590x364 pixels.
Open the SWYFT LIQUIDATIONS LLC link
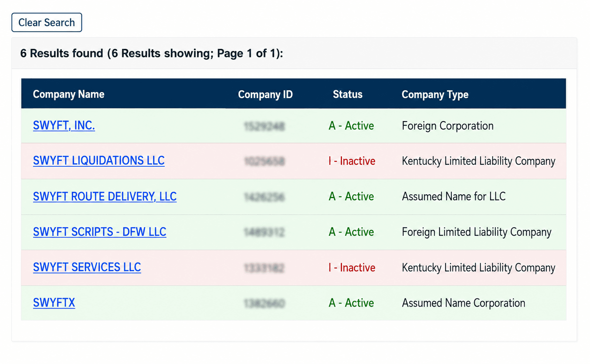[99, 161]
